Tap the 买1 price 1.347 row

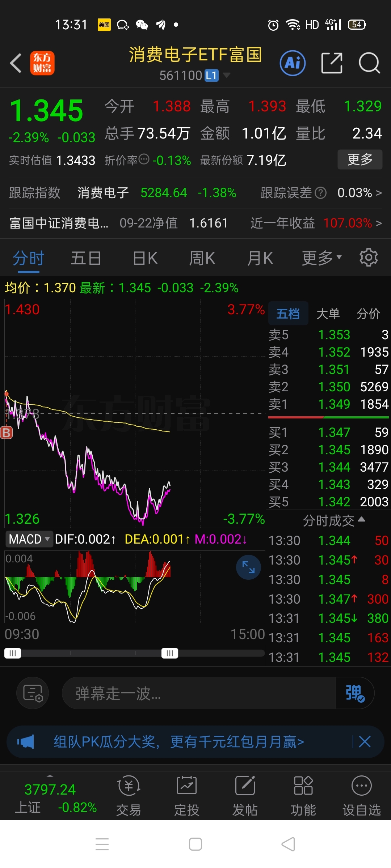[329, 432]
